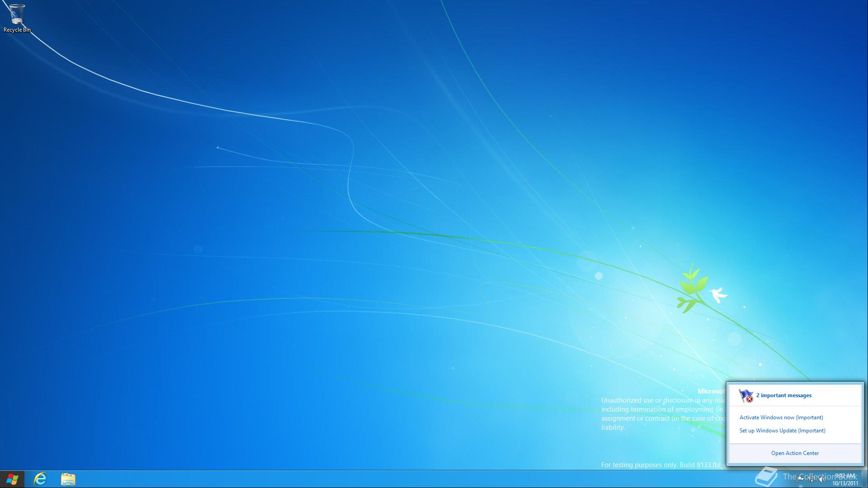This screenshot has height=488, width=868.
Task: Open the Windows Start button
Action: (12, 479)
